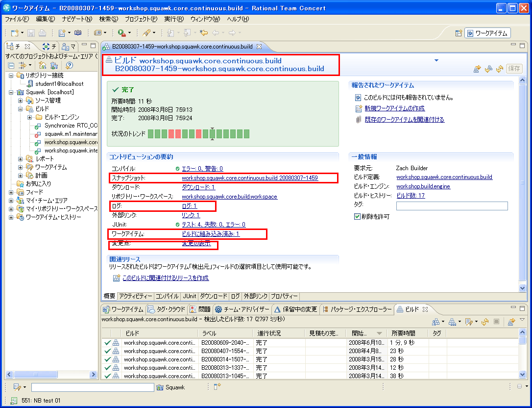Click the stop icon in Builds view toolbar
Screen dimensions: 532x408
(x=496, y=321)
